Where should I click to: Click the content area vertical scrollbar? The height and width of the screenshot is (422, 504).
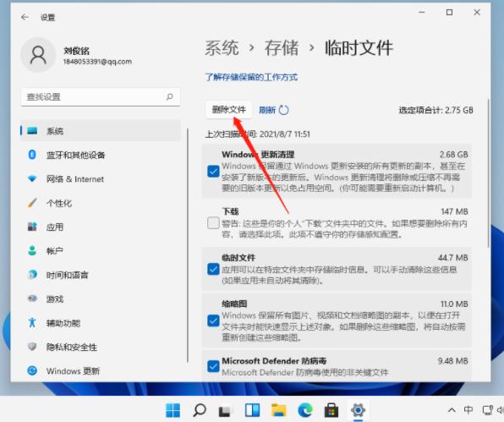489,173
